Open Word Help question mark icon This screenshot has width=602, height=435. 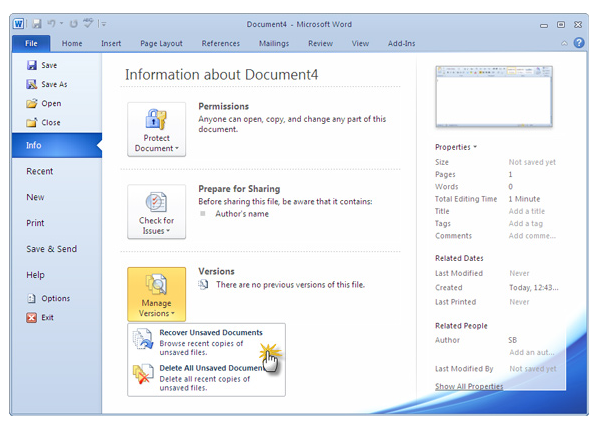pyautogui.click(x=579, y=43)
